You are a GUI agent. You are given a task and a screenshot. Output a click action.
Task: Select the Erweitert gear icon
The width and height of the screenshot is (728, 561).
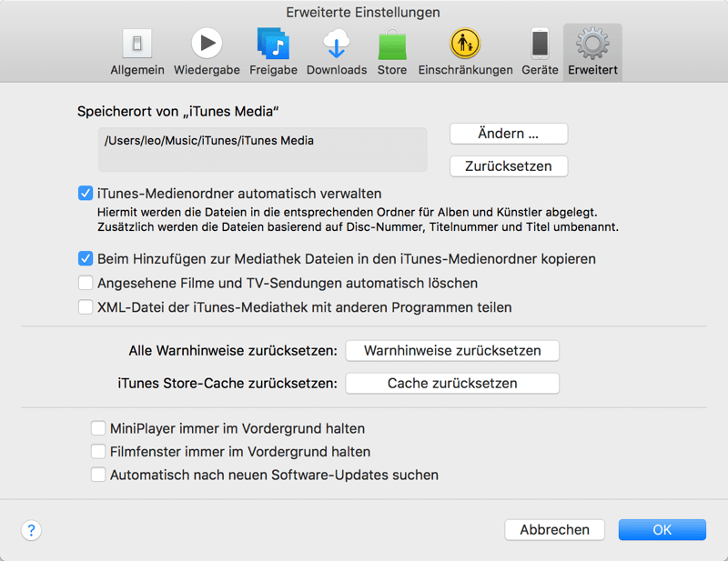coord(593,44)
